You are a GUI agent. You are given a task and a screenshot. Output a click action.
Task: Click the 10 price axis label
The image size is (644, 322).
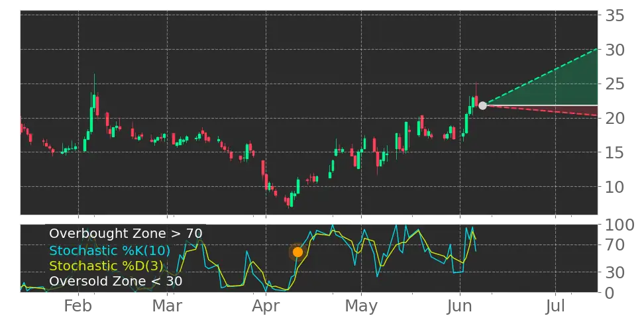(616, 187)
